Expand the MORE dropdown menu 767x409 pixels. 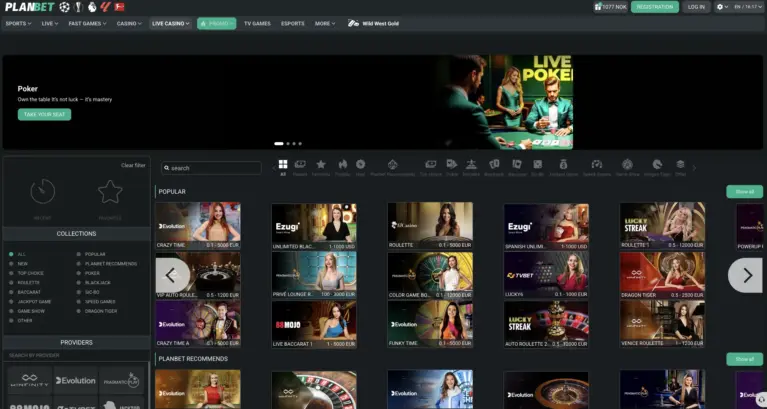(x=325, y=23)
